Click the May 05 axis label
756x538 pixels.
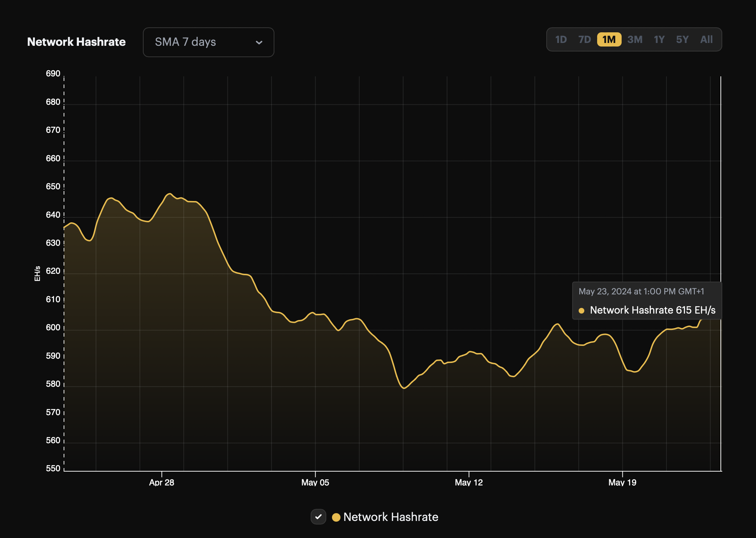[315, 482]
